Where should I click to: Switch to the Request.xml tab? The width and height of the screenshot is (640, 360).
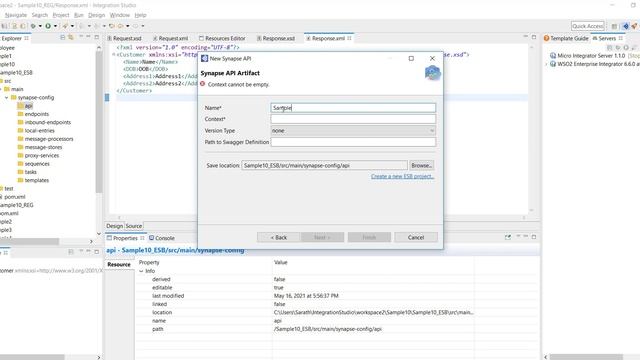(170, 38)
